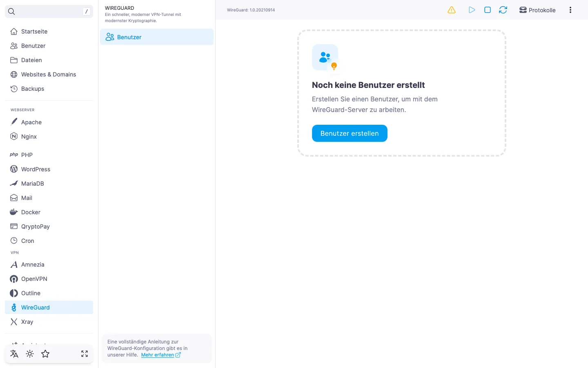This screenshot has width=588, height=368.
Task: Open Websites & Domains
Action: [x=49, y=74]
